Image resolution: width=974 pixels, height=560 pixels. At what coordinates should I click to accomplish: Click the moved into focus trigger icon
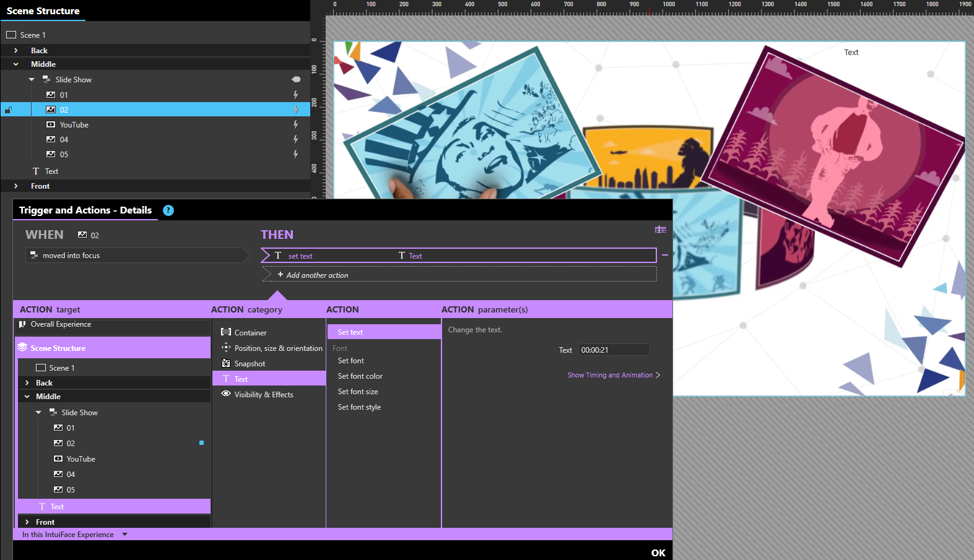[x=34, y=255]
